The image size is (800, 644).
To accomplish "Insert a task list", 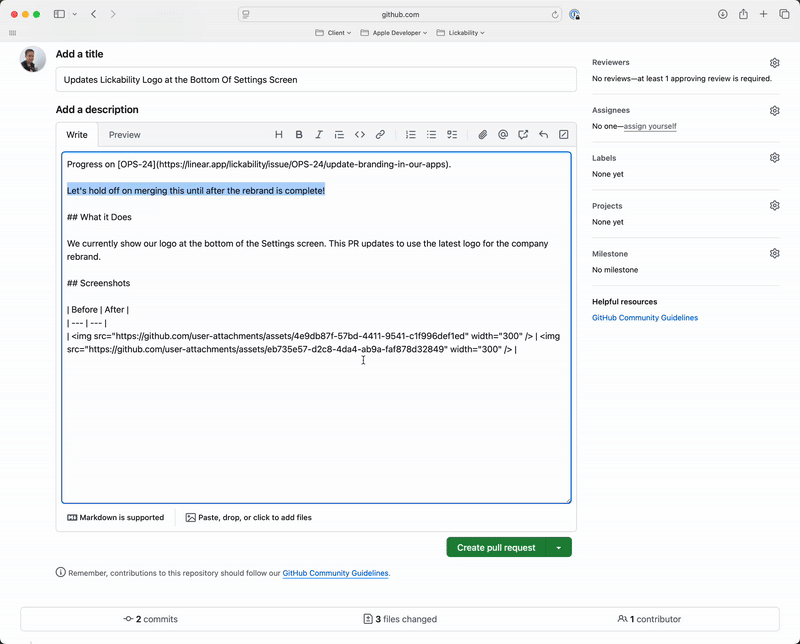I will [x=452, y=135].
